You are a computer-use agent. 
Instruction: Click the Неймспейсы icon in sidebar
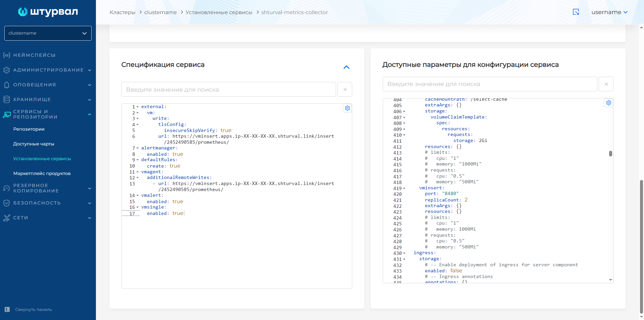click(6, 55)
